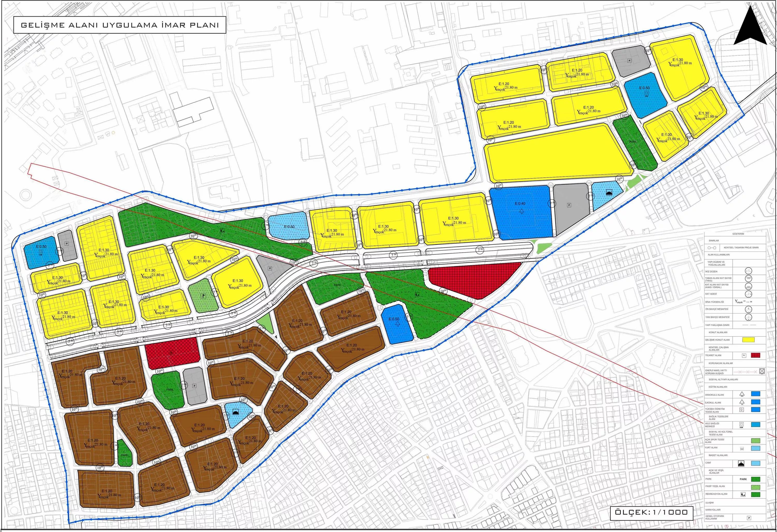
Task: Click the light green Pasif Yeşil Alan swatch
Action: point(755,487)
